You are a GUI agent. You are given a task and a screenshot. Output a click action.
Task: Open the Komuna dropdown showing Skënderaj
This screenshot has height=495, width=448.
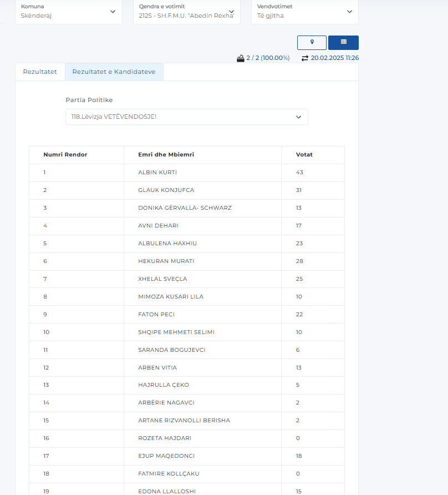pyautogui.click(x=68, y=12)
